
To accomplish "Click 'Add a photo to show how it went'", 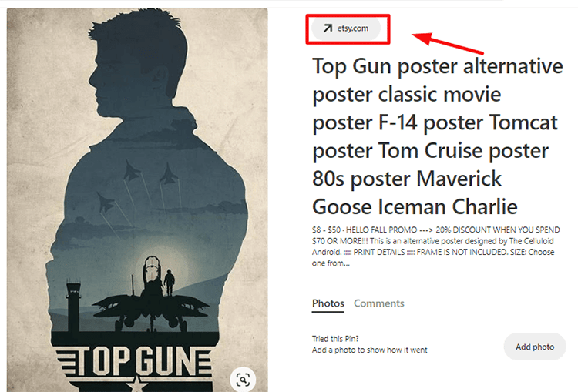I will [x=370, y=350].
